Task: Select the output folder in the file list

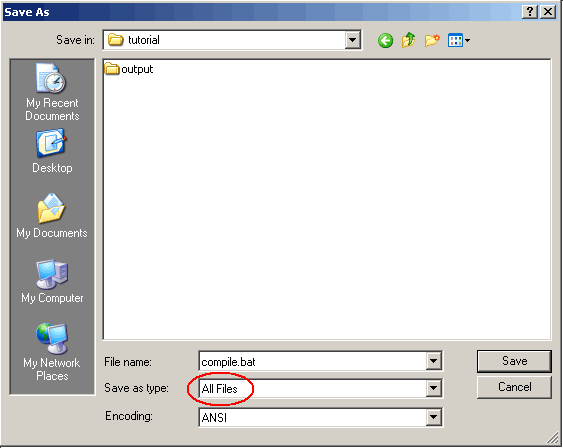Action: pyautogui.click(x=129, y=69)
